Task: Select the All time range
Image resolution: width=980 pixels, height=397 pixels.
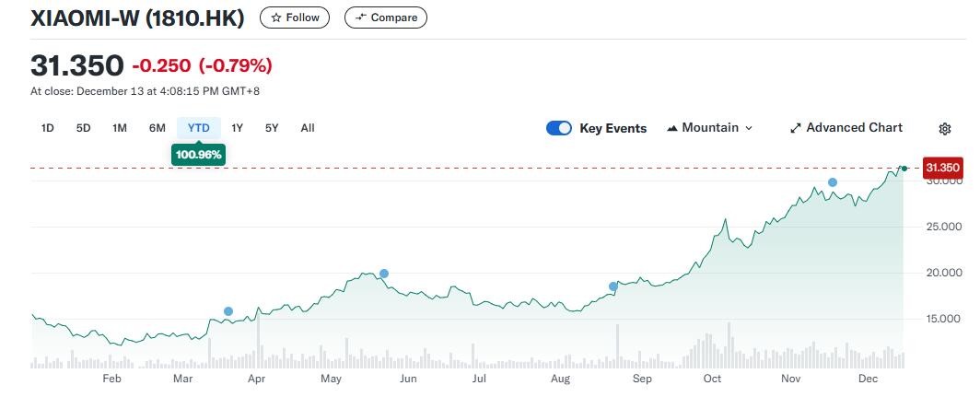Action: [308, 128]
